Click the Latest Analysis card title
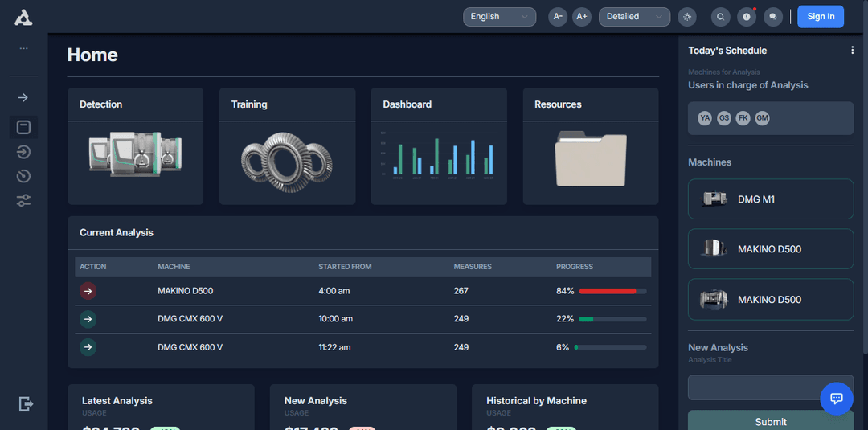Screen dimensions: 868x430 pyautogui.click(x=117, y=401)
